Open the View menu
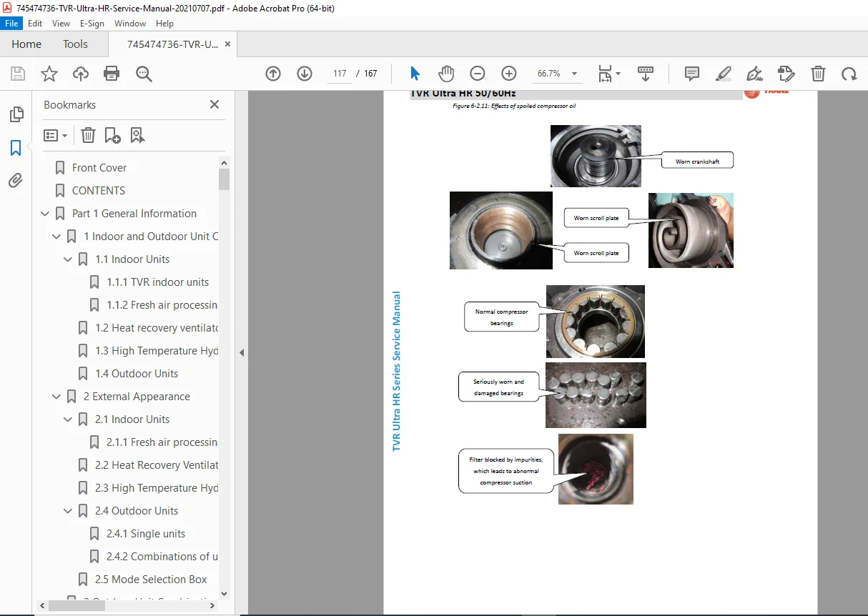The image size is (868, 616). [x=61, y=24]
